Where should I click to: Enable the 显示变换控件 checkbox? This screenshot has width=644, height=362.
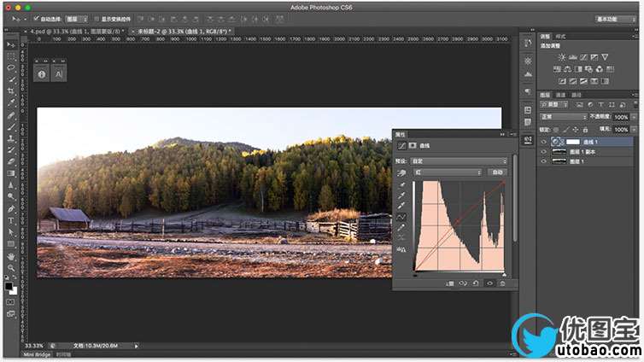tap(97, 18)
